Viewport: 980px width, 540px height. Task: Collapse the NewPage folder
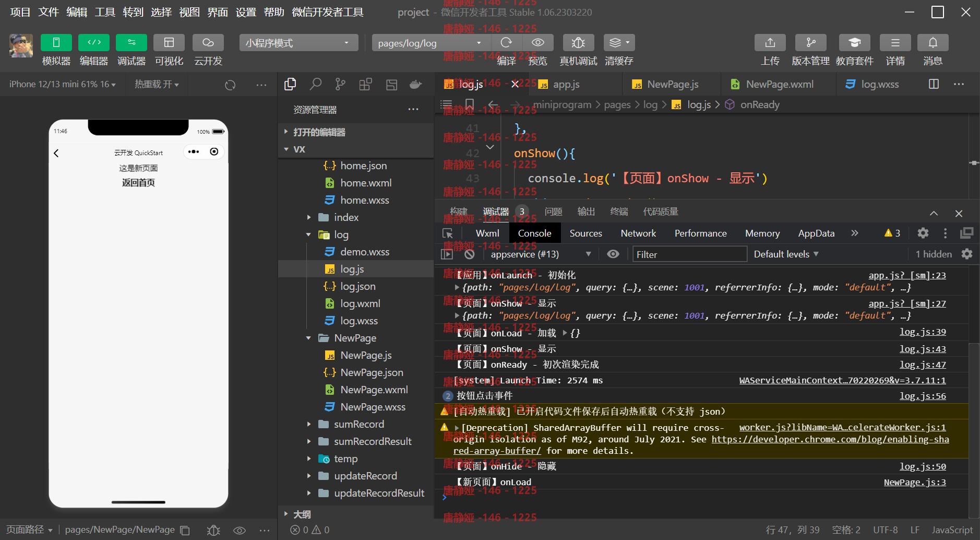[356, 338]
